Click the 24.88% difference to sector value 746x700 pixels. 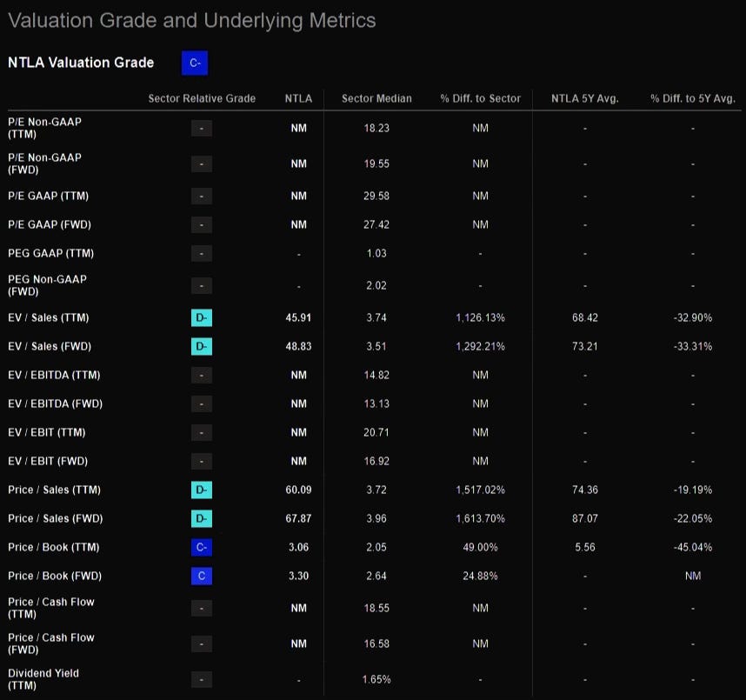click(x=481, y=576)
